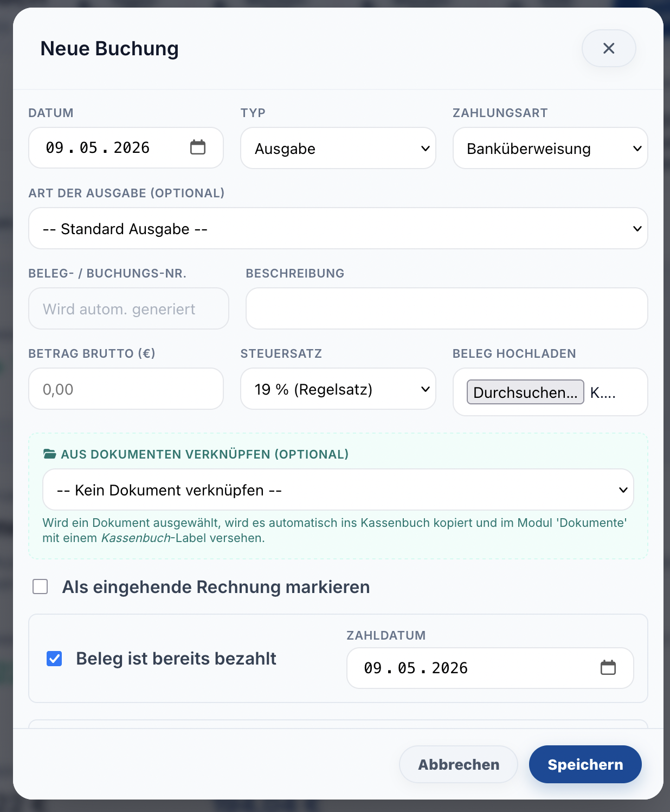Expand the Art der Ausgabe dropdown
Screen dimensions: 670x812
[338, 228]
